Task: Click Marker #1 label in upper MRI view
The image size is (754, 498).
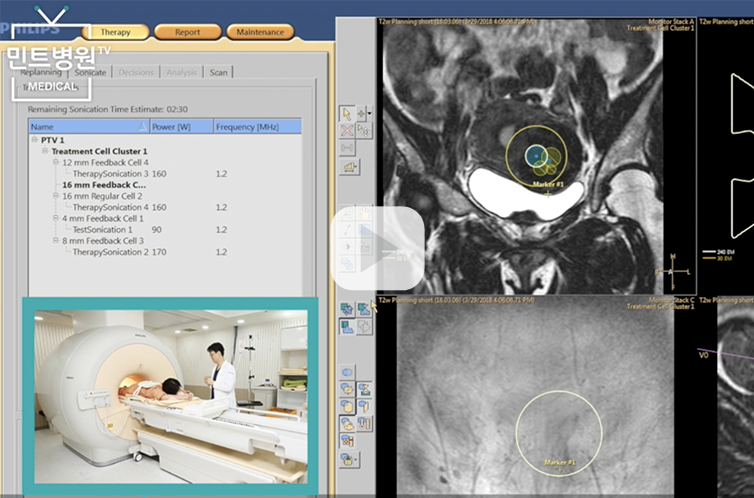Action: [548, 184]
